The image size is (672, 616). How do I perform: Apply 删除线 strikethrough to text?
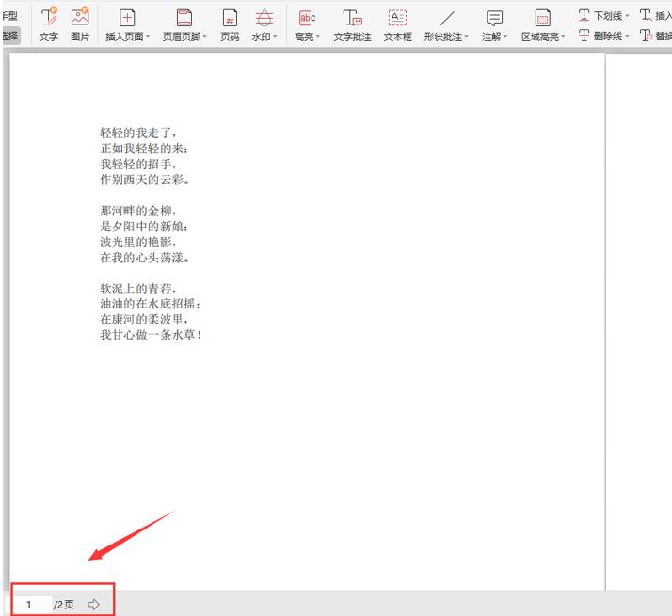click(600, 36)
